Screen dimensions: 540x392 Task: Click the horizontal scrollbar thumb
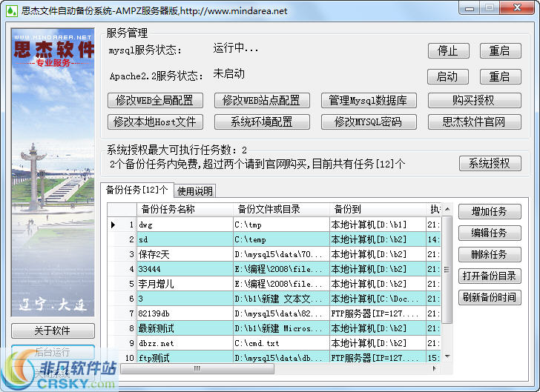197,368
